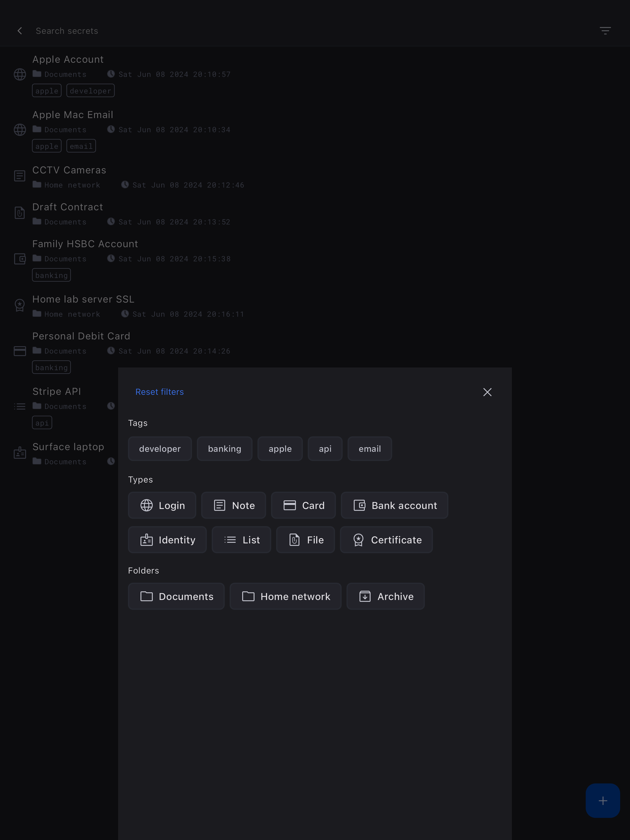Image resolution: width=630 pixels, height=840 pixels.
Task: Toggle the developer tag filter
Action: pyautogui.click(x=160, y=449)
